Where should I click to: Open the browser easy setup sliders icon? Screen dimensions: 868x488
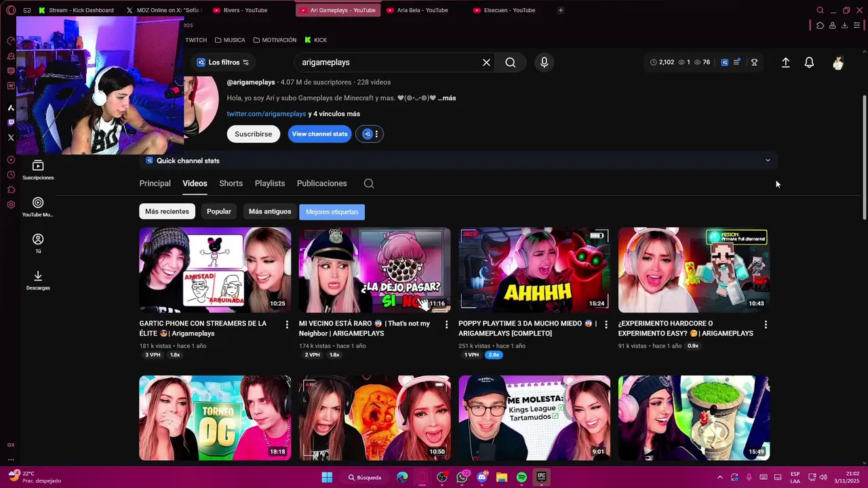pos(856,25)
